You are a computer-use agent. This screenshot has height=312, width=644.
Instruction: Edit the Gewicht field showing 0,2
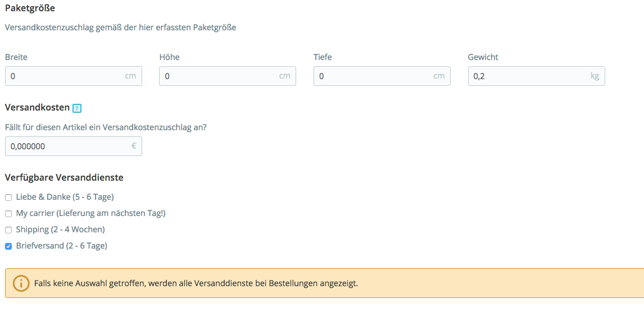point(537,76)
